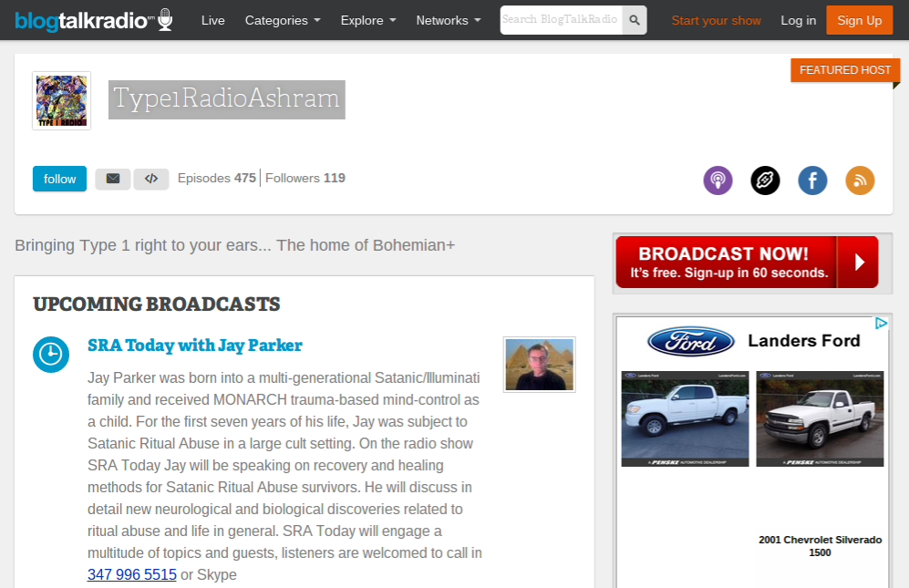This screenshot has width=909, height=588.
Task: Open the Type 1 Radio avatar image
Action: 61,101
